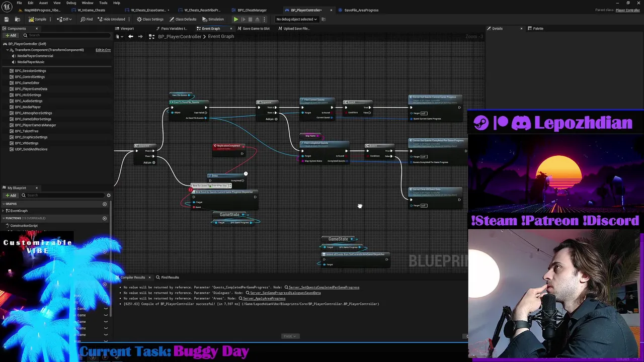The width and height of the screenshot is (644, 362).
Task: Click the Find toolbar button
Action: click(x=87, y=19)
